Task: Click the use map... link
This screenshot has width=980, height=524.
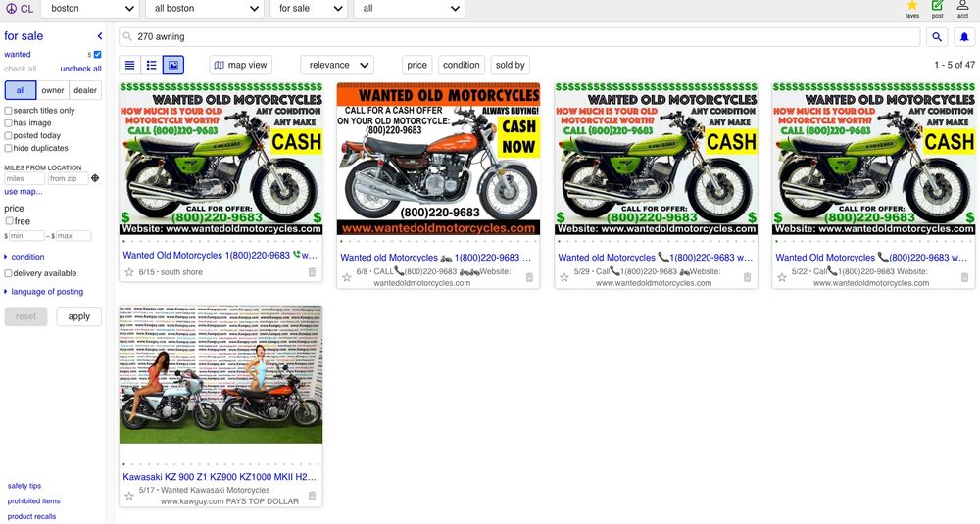Action: [x=24, y=192]
